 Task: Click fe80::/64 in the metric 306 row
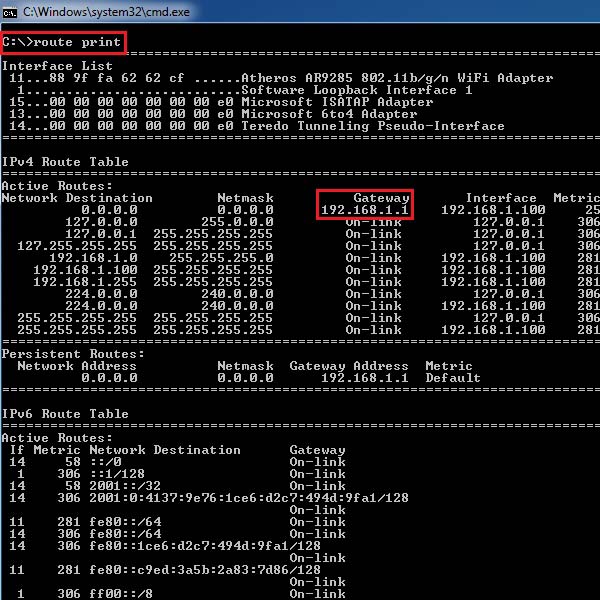coord(125,534)
